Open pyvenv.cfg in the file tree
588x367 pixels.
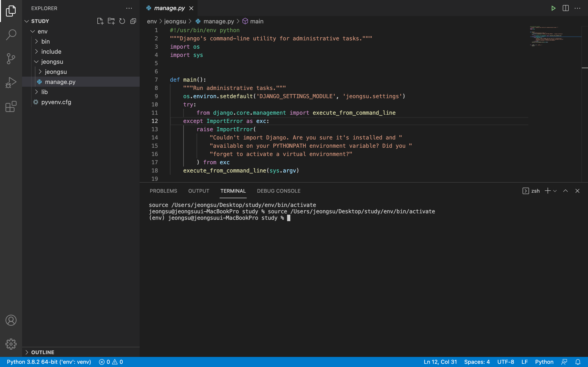[x=56, y=102]
